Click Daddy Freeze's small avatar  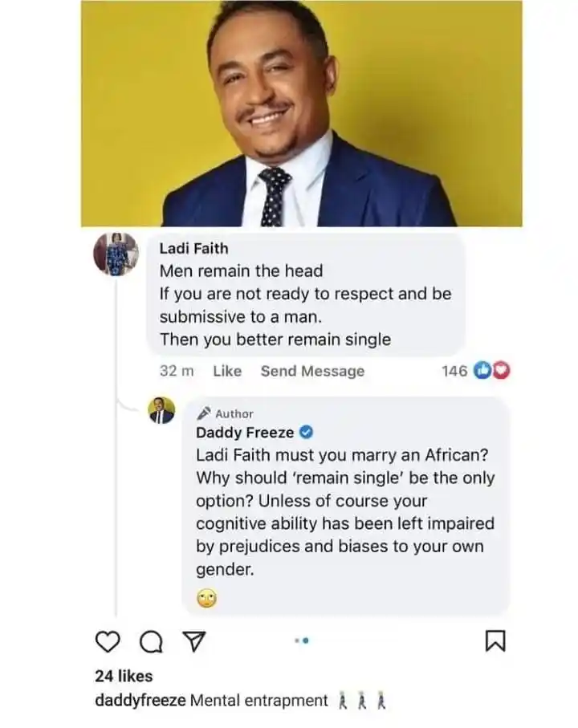click(x=161, y=411)
